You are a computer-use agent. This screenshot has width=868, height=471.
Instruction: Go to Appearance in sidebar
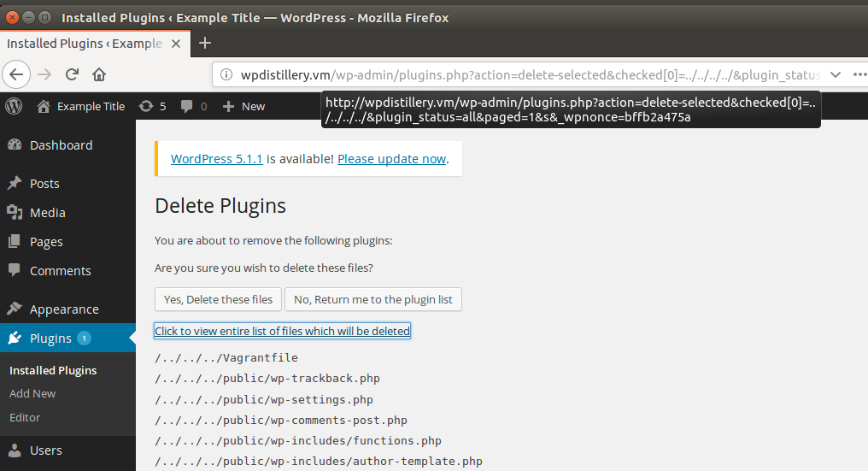coord(64,309)
